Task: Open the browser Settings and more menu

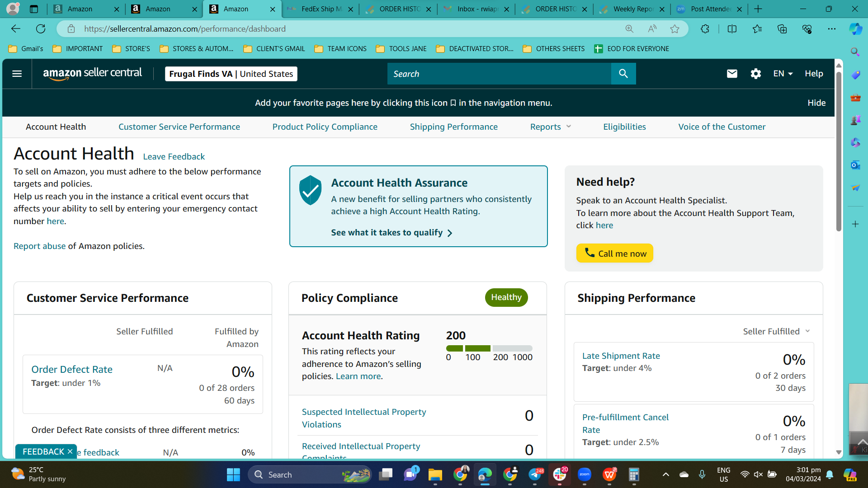Action: (832, 29)
